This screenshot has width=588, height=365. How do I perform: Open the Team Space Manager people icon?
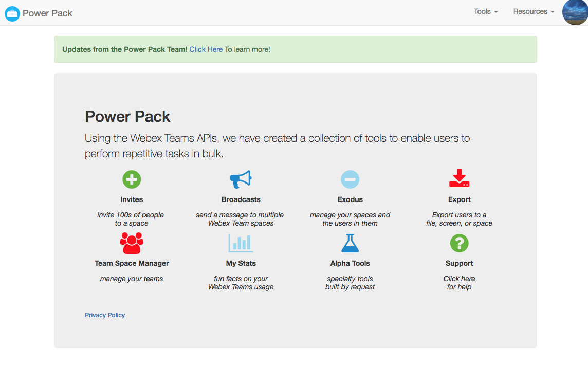(x=132, y=243)
